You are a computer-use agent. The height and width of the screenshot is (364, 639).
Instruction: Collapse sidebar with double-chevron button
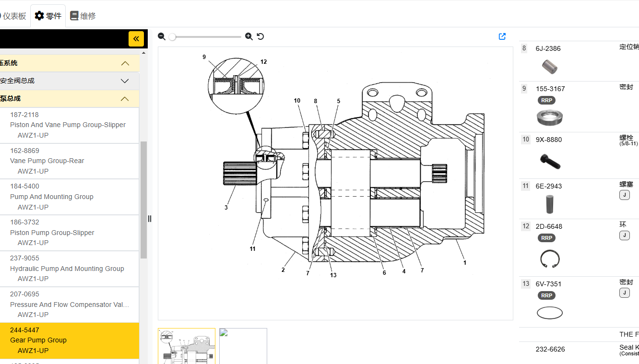point(136,39)
